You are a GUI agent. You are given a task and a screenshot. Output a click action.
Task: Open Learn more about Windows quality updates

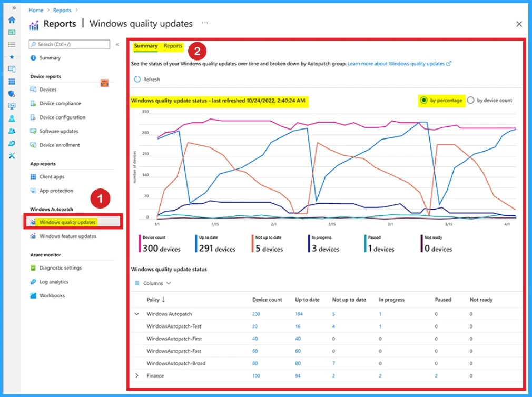[x=399, y=64]
